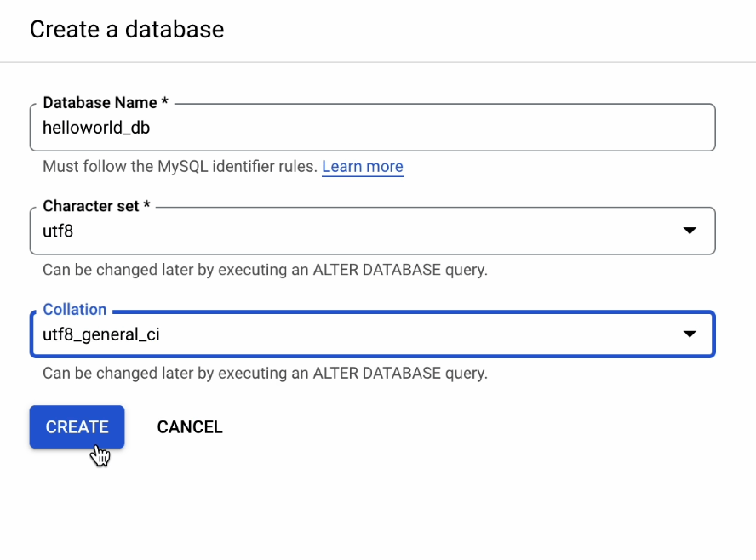Click the ALTER DATABASE hint below Character set

265,271
